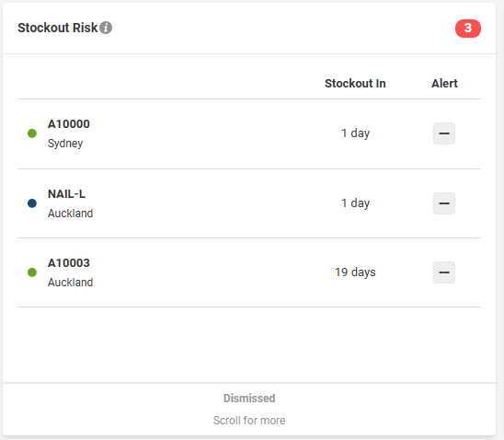Open product A10000
504x440 pixels.
pos(69,124)
